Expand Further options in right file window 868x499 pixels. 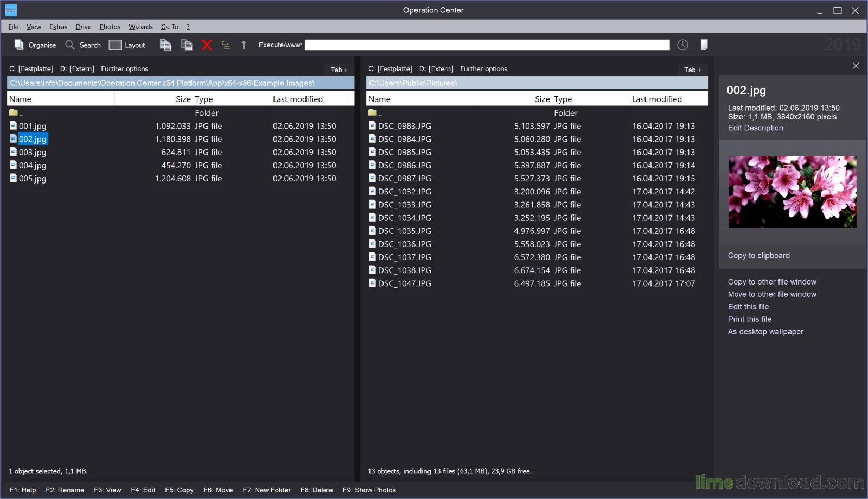[483, 69]
